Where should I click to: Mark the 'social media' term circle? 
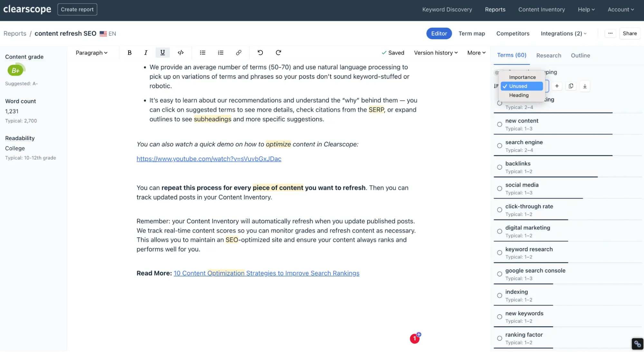click(499, 189)
